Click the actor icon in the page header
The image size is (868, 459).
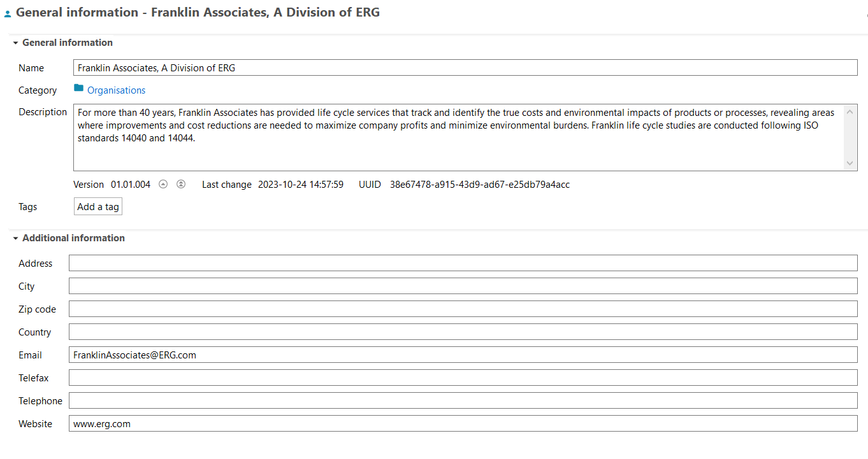tap(8, 13)
